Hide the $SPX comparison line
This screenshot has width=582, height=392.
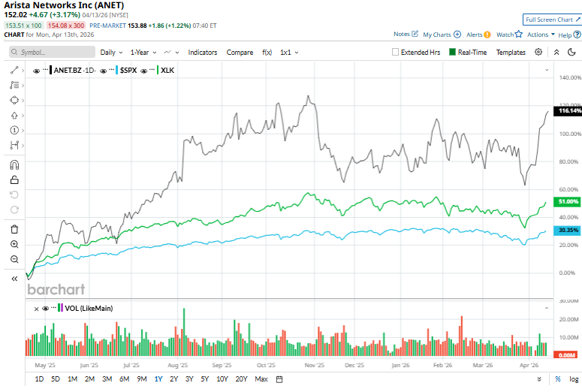pyautogui.click(x=111, y=70)
